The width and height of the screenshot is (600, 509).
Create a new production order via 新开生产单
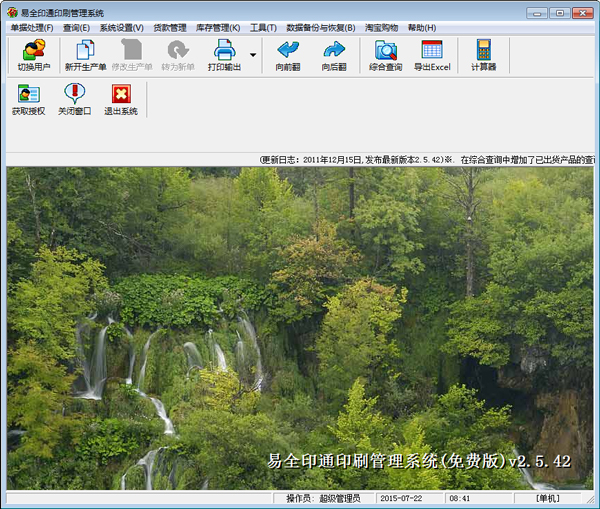pos(85,55)
